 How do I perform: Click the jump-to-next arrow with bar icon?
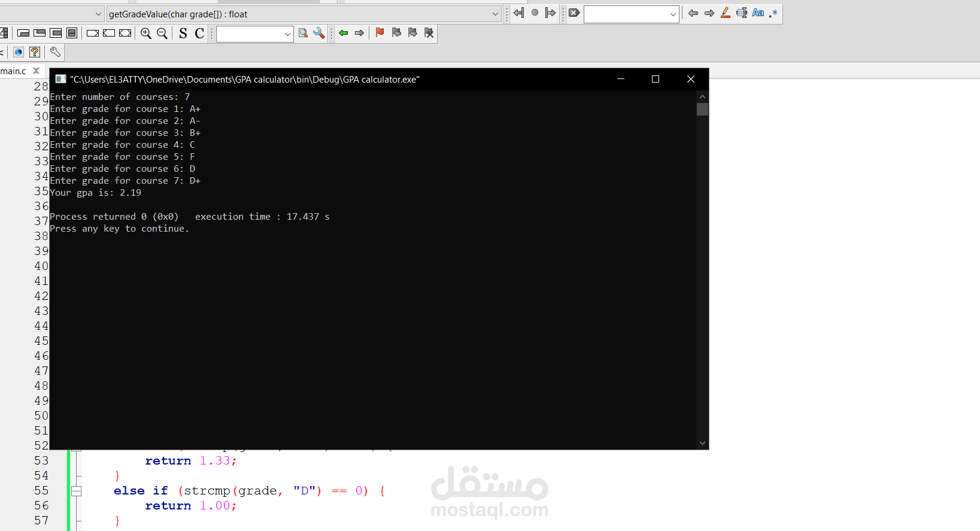click(x=551, y=13)
